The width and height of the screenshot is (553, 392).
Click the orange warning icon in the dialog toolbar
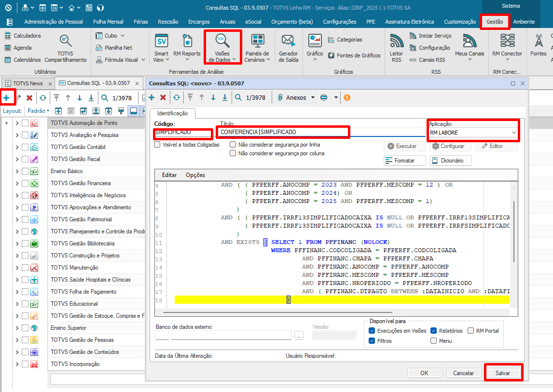(x=347, y=97)
